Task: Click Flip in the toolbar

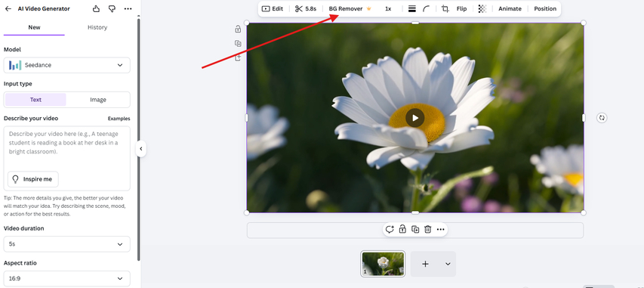Action: coord(461,8)
